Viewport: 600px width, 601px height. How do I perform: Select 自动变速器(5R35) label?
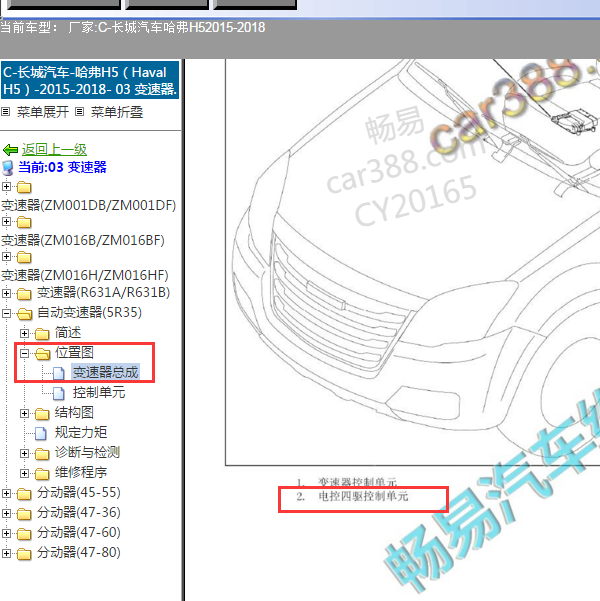point(89,312)
